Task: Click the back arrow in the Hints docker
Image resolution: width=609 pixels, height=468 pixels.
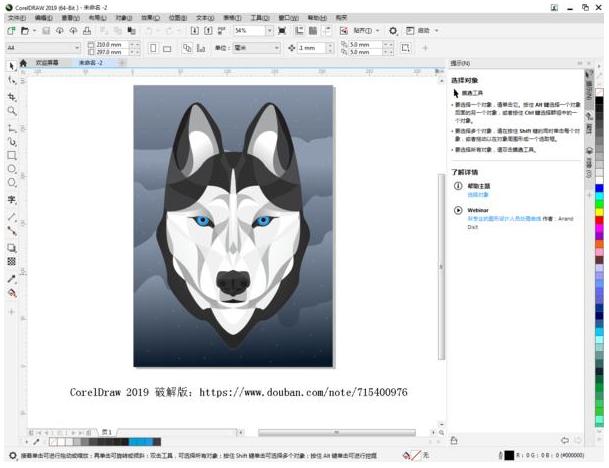Action: [565, 440]
